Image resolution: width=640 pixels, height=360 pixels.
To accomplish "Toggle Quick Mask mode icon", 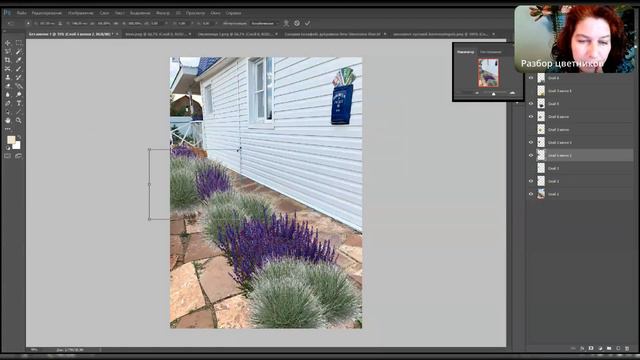I will click(8, 156).
